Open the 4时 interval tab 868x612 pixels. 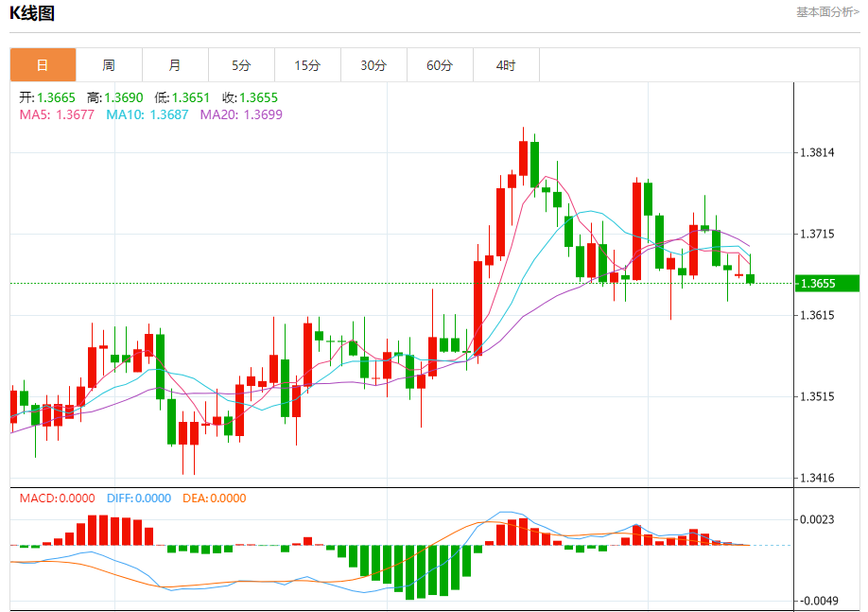click(x=506, y=65)
